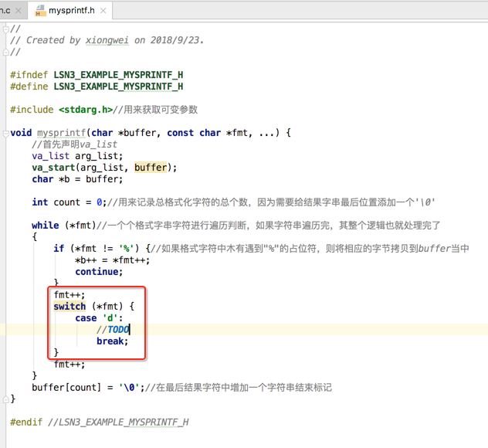Click the 'switch' keyword
488x448 pixels.
pos(69,307)
